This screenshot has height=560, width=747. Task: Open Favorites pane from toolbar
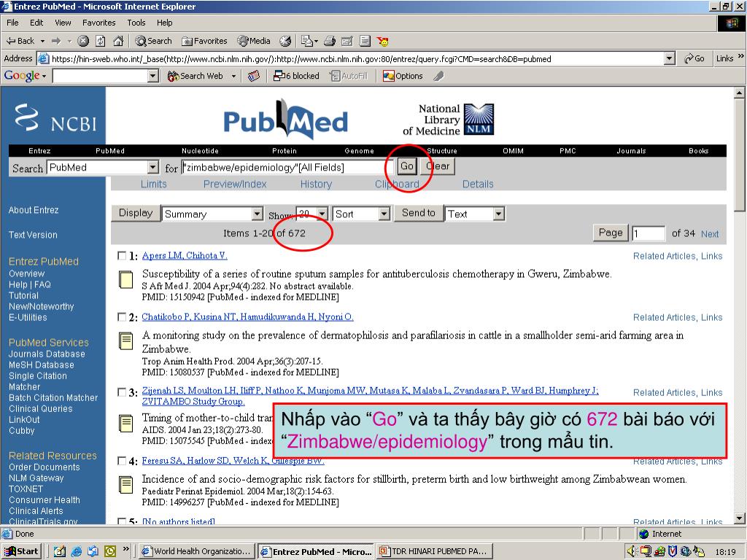(x=204, y=41)
